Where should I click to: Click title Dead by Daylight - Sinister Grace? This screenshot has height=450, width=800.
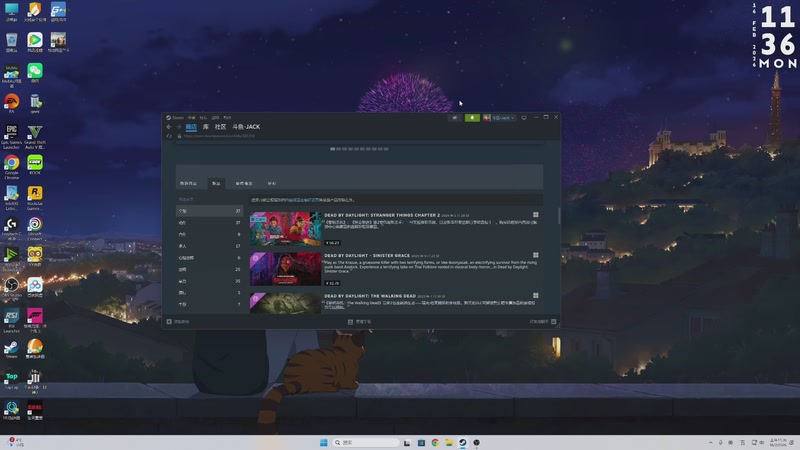coord(367,256)
